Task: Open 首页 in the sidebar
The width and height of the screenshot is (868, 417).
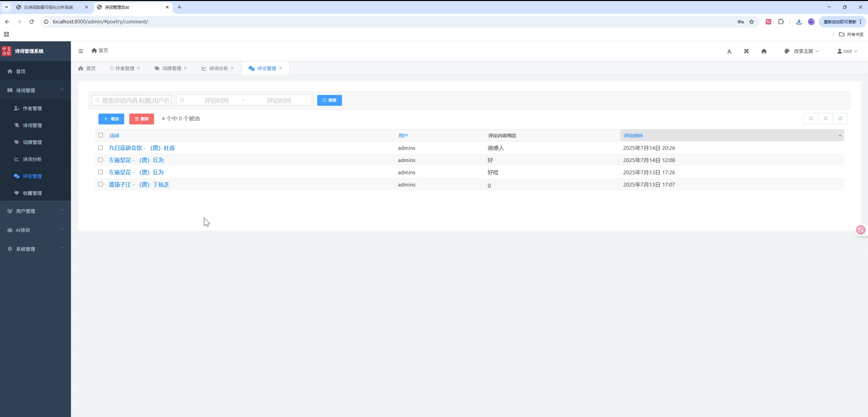Action: coord(35,71)
